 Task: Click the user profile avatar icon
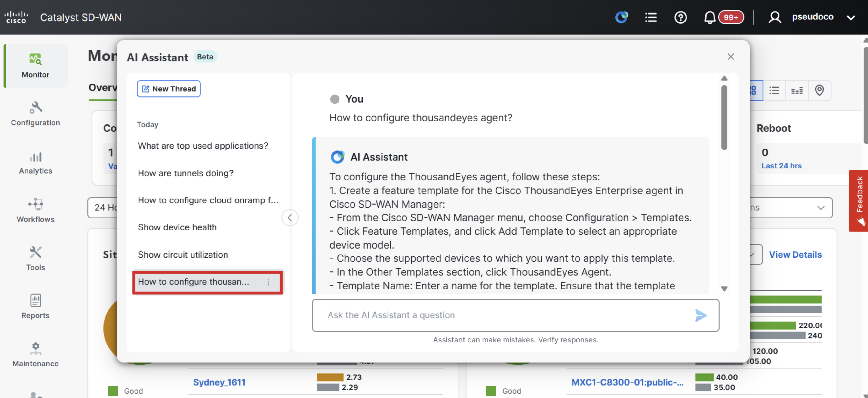[x=774, y=17]
